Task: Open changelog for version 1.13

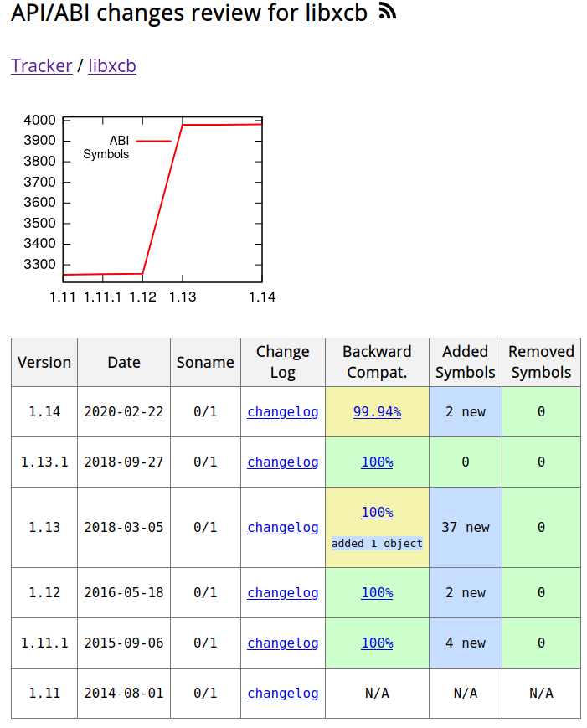Action: [x=282, y=528]
